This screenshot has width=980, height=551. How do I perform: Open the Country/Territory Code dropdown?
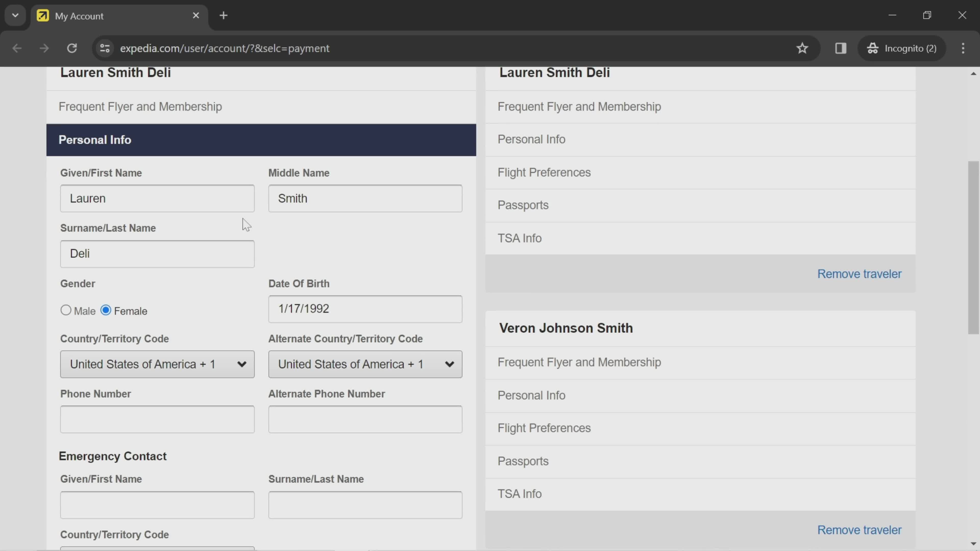click(157, 364)
